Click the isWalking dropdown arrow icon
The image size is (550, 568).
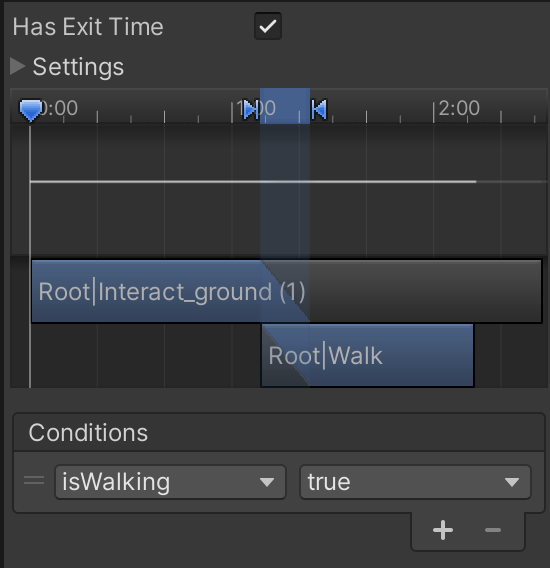pos(267,482)
